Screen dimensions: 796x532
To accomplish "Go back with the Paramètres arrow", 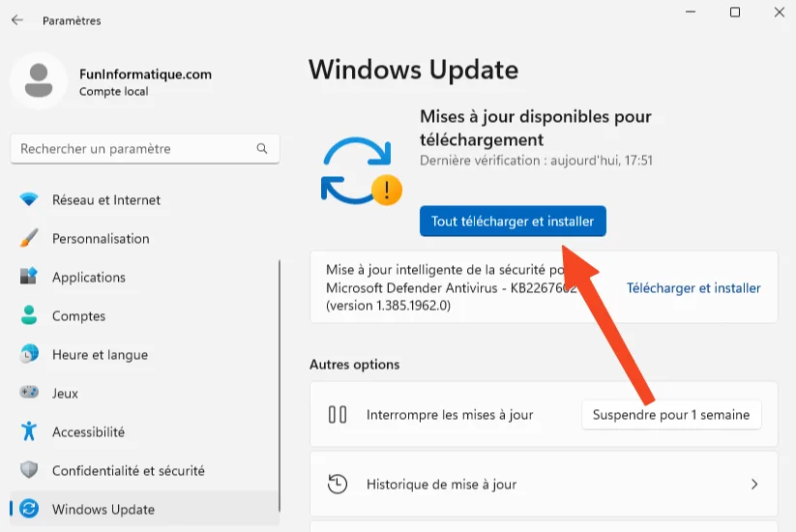I will click(17, 20).
